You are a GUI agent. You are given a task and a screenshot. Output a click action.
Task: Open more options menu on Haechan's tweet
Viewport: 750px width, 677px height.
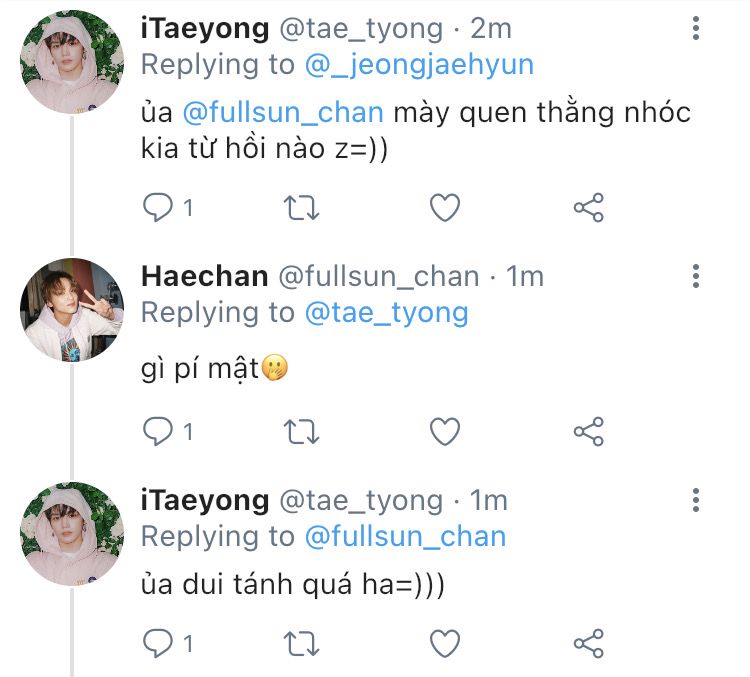tap(696, 276)
